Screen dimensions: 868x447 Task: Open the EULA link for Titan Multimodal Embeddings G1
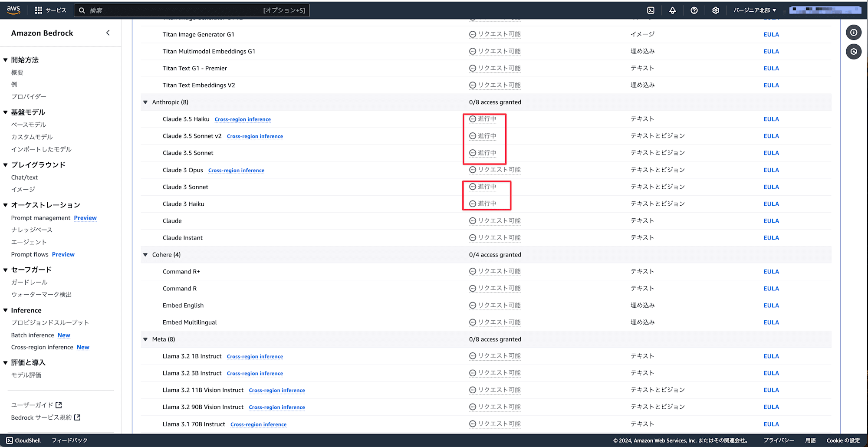(771, 51)
